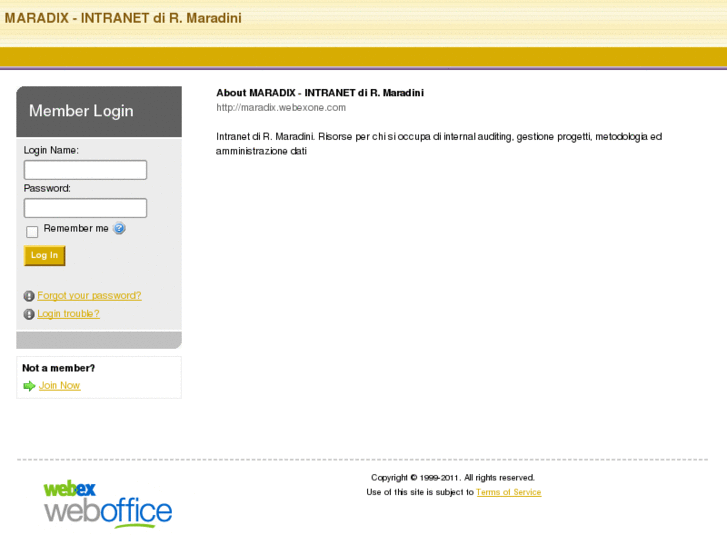Open the Terms of Service link
The width and height of the screenshot is (727, 545).
[509, 492]
